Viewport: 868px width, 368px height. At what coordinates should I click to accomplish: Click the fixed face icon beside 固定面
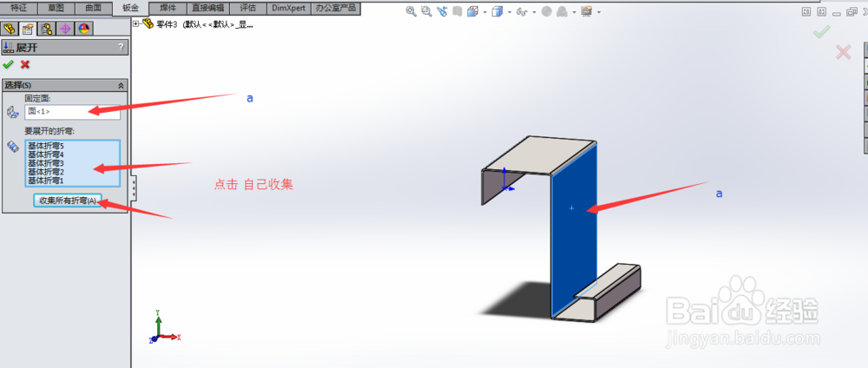[x=12, y=112]
